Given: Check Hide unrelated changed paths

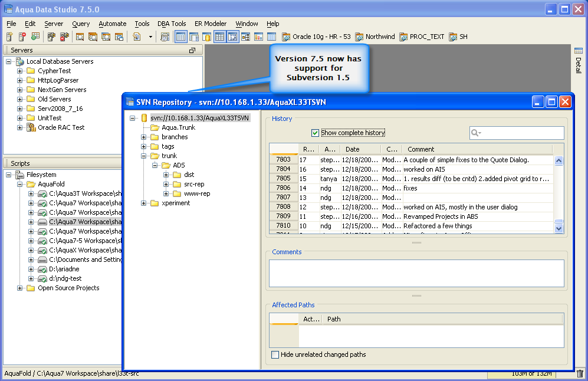Looking at the screenshot, I should [275, 354].
